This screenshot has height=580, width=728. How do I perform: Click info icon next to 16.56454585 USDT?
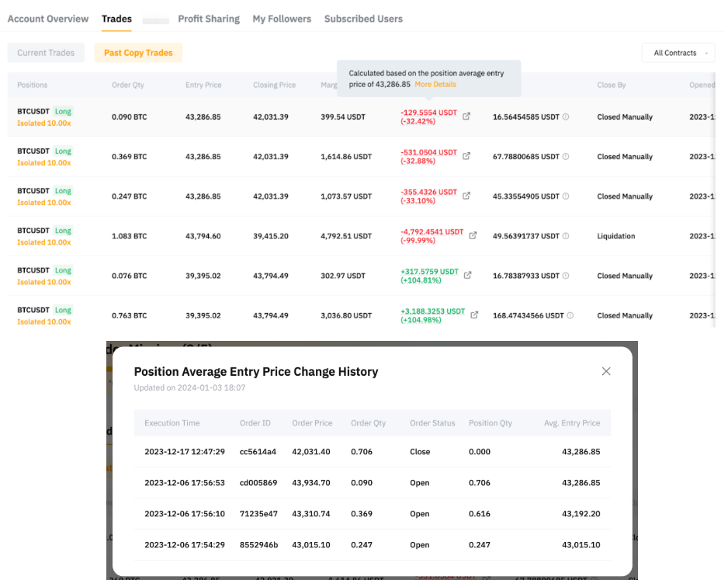[566, 117]
